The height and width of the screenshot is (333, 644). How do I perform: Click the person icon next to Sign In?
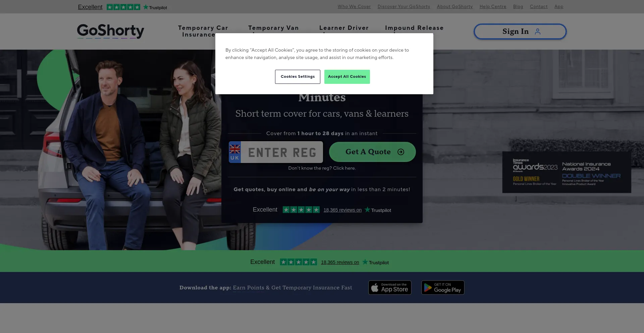coord(538,31)
